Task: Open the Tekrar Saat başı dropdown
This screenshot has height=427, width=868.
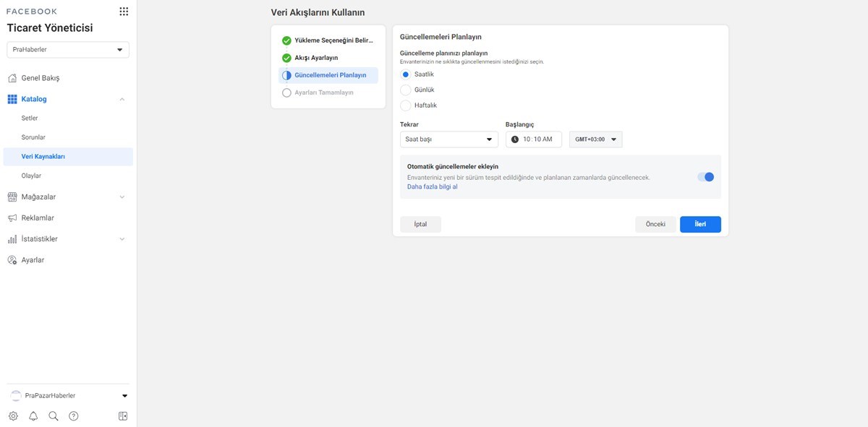Action: (x=449, y=139)
